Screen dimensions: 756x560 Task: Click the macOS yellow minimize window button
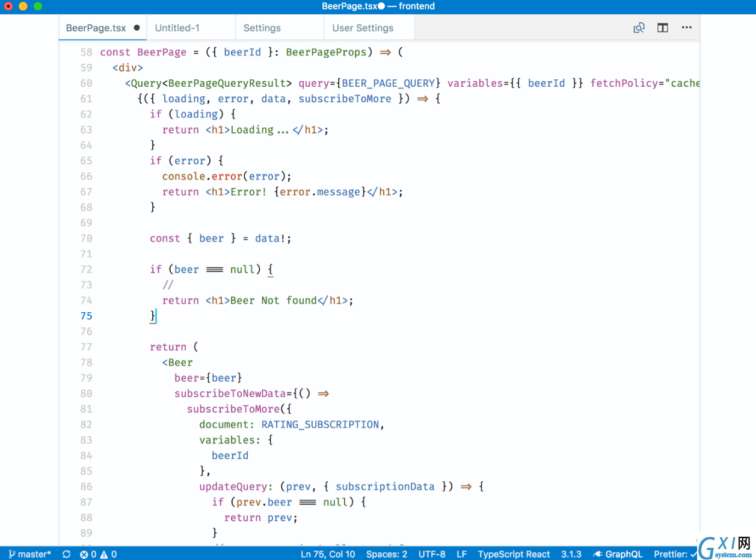click(23, 6)
